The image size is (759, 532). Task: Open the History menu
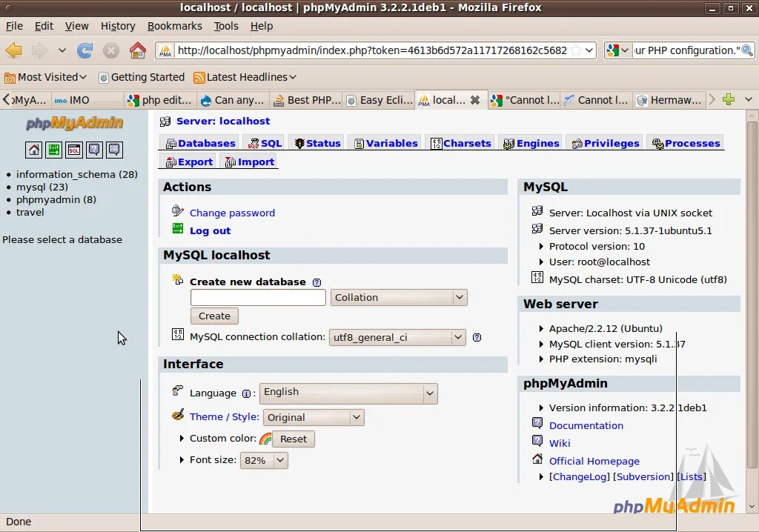point(118,26)
